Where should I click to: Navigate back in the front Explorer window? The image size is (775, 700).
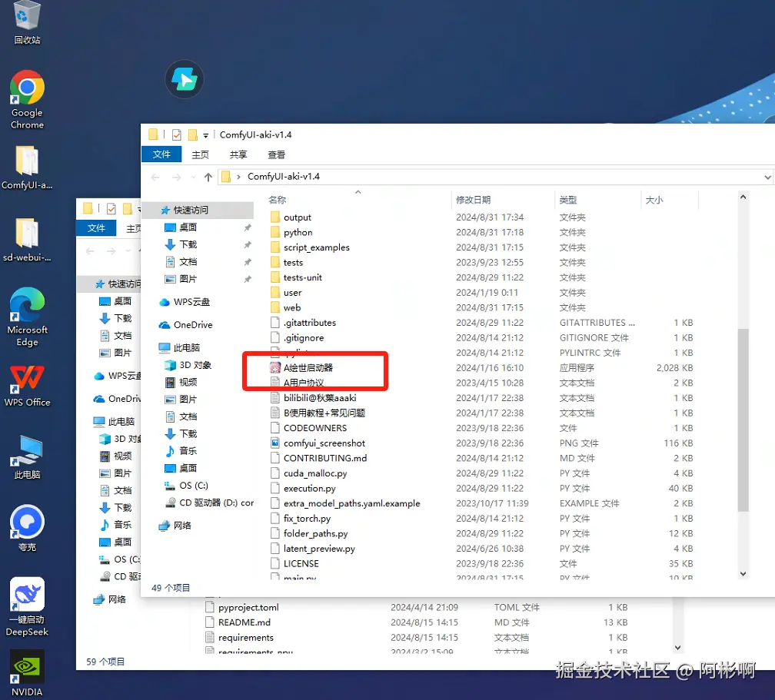point(155,177)
